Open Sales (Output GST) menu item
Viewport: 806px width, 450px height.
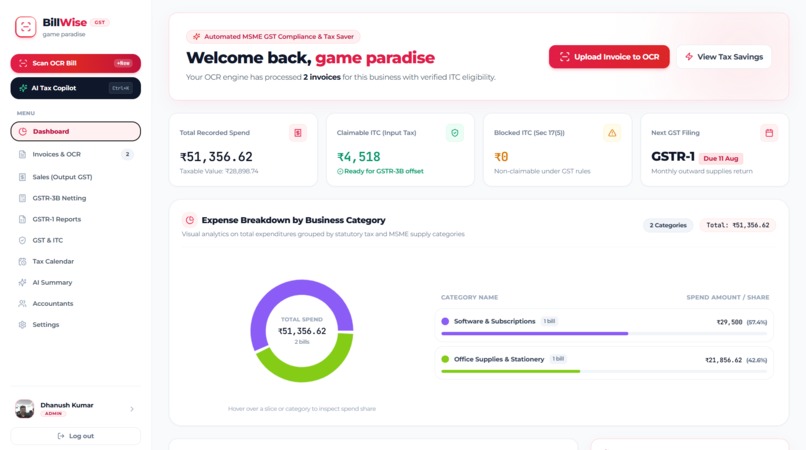76,177
